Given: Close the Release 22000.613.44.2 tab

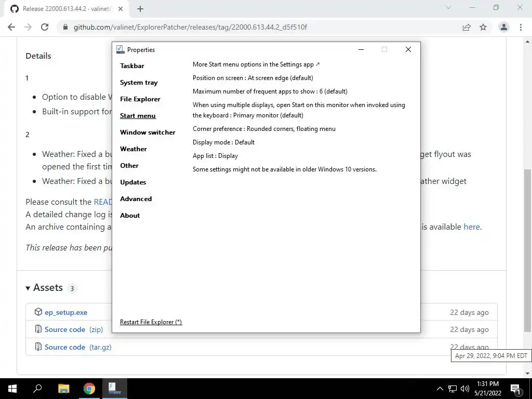Looking at the screenshot, I should pyautogui.click(x=121, y=9).
